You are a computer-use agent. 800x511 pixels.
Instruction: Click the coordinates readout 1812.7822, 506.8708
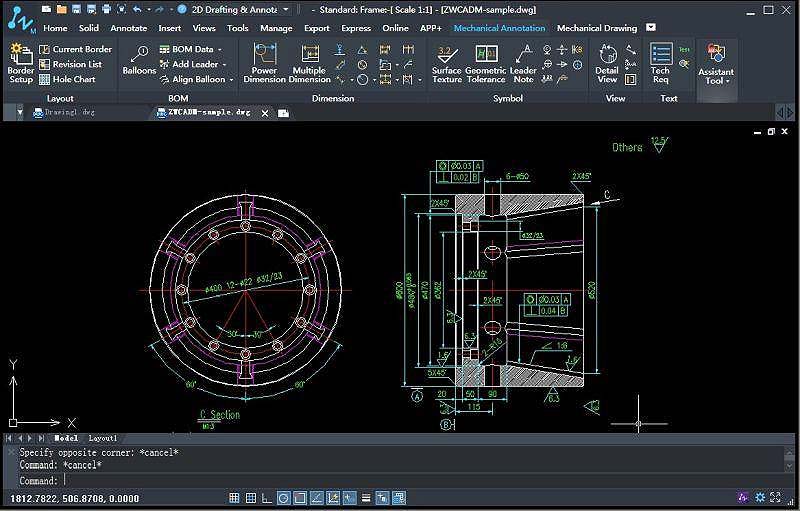coord(74,498)
